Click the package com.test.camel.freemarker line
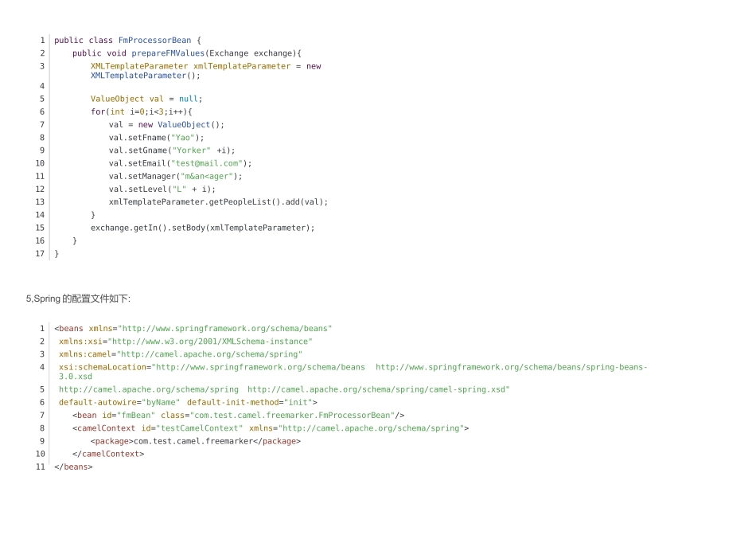Image resolution: width=756 pixels, height=535 pixels. pyautogui.click(x=195, y=441)
